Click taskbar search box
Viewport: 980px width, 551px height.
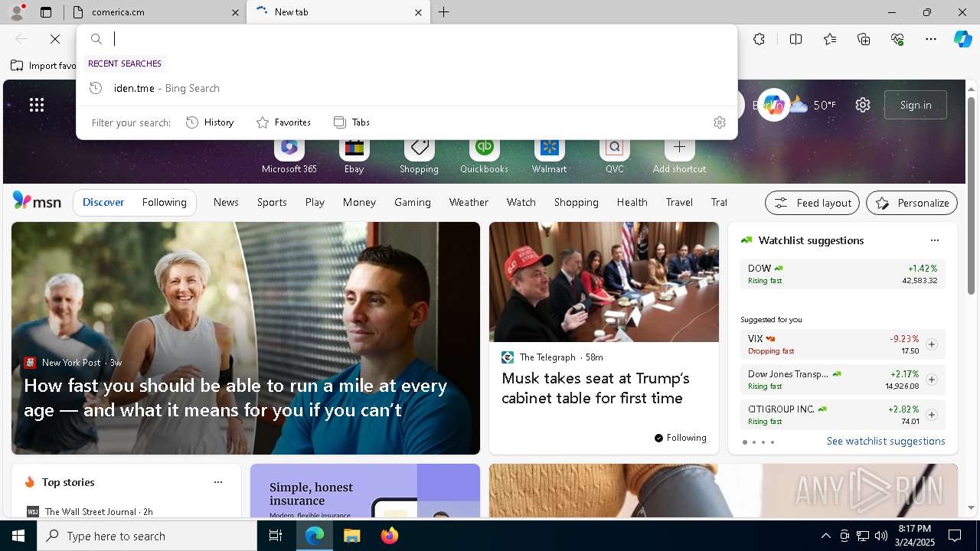(147, 536)
